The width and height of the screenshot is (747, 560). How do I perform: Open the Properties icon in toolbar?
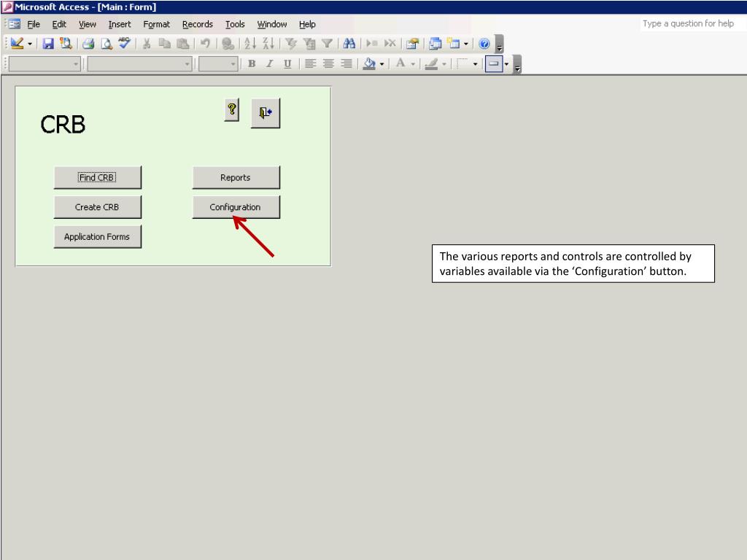(x=413, y=44)
